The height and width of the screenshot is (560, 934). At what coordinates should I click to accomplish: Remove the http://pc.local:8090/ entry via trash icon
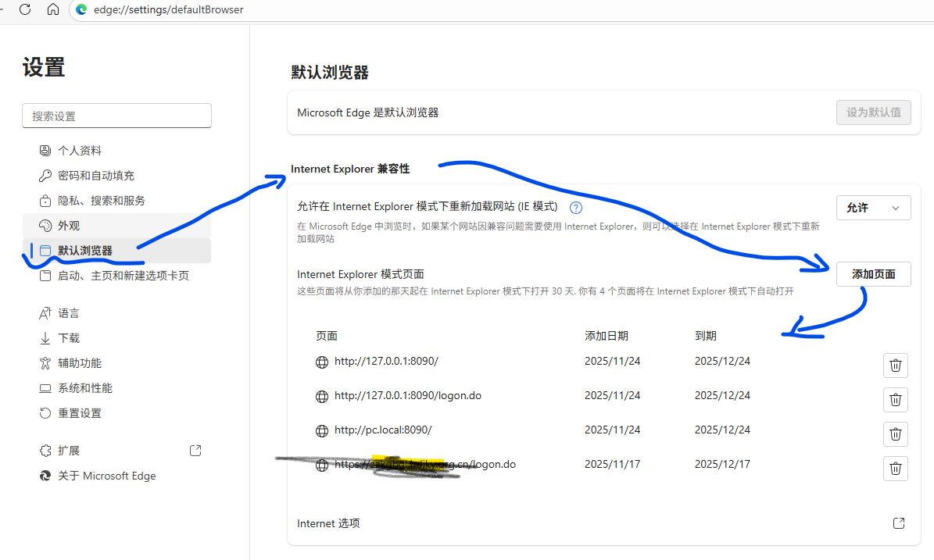(x=896, y=434)
